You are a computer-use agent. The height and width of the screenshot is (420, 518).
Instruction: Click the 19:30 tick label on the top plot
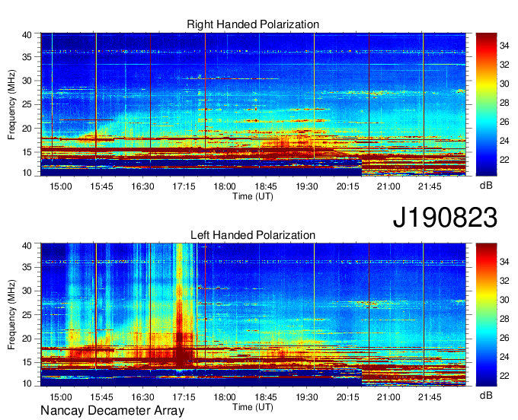(306, 186)
